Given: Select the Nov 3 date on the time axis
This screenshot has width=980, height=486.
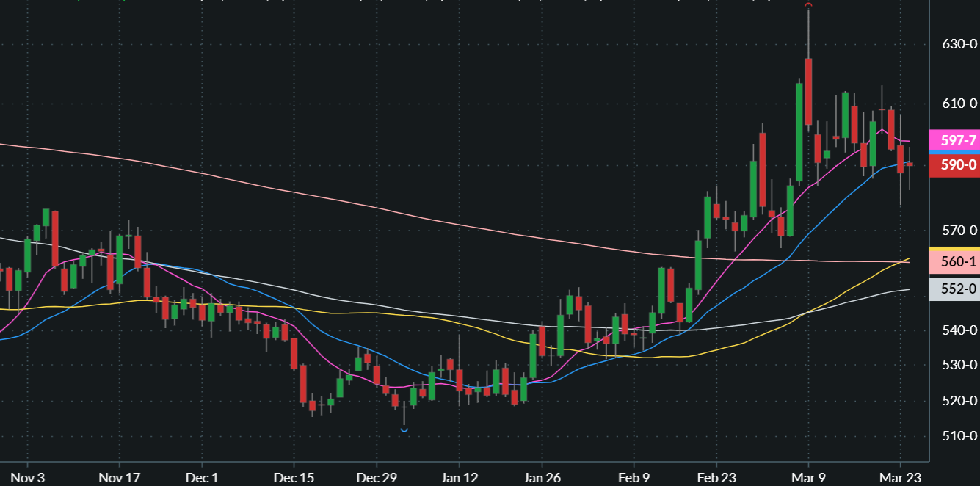Looking at the screenshot, I should [29, 476].
